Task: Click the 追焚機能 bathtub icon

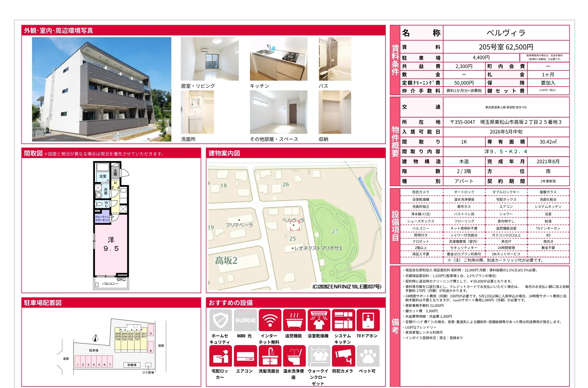Action: 294,320
